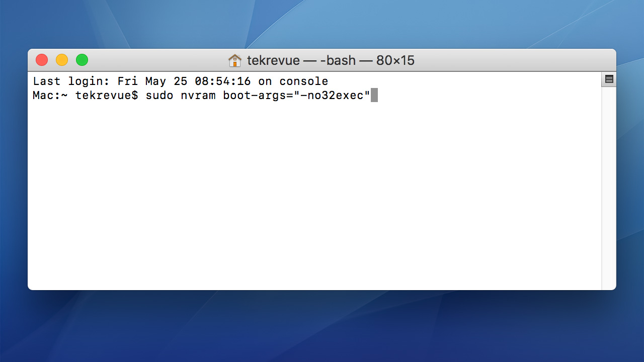Click the "Mac:~ tekrevue$" prompt
Screen dimensions: 644x362
[x=86, y=96]
